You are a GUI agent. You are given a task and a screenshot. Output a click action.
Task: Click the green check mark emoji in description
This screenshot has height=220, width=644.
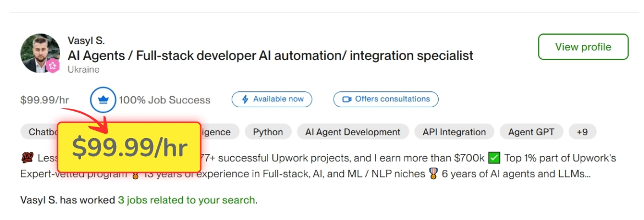pyautogui.click(x=494, y=158)
